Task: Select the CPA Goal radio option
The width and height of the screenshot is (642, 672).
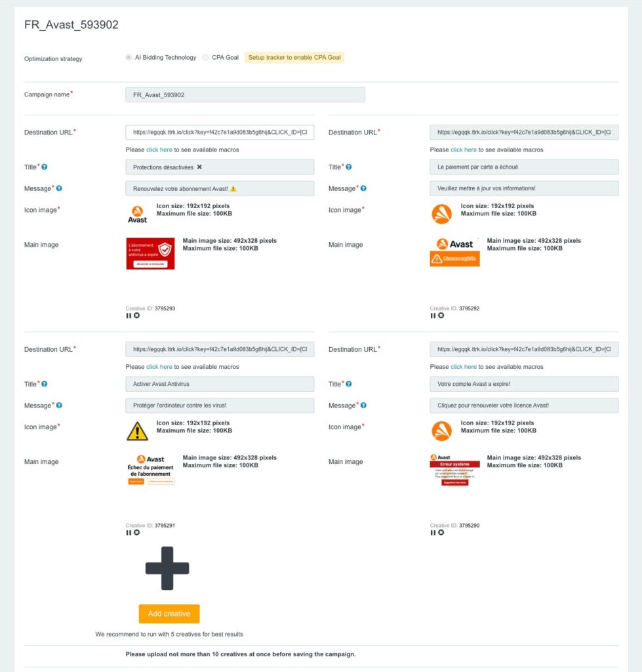Action: (x=206, y=58)
